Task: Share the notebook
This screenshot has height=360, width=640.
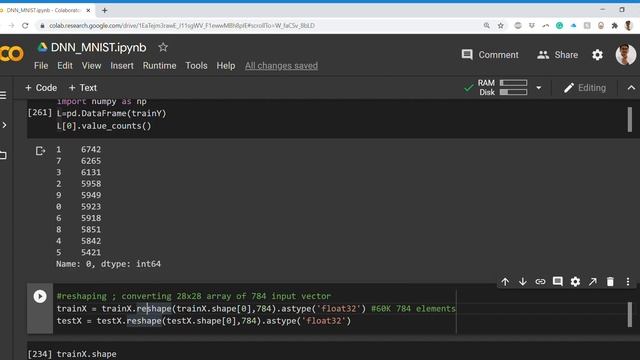Action: click(x=558, y=55)
